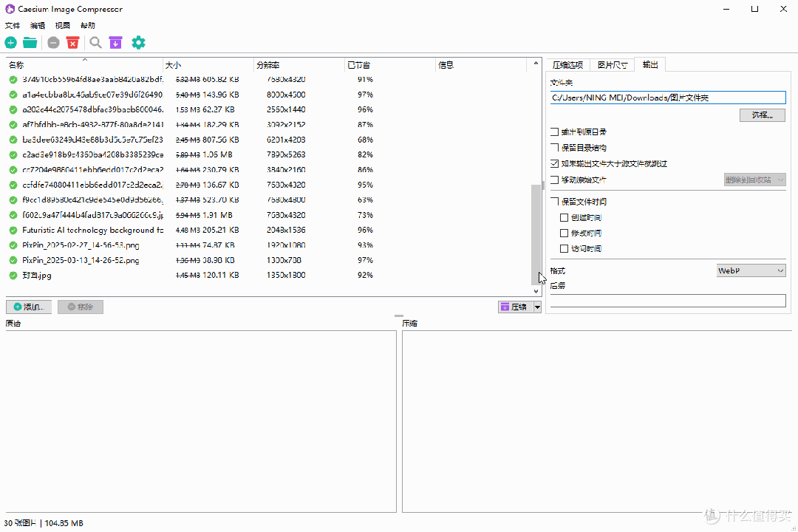Image resolution: width=798 pixels, height=532 pixels.
Task: Open the WebP format dropdown
Action: (x=751, y=271)
